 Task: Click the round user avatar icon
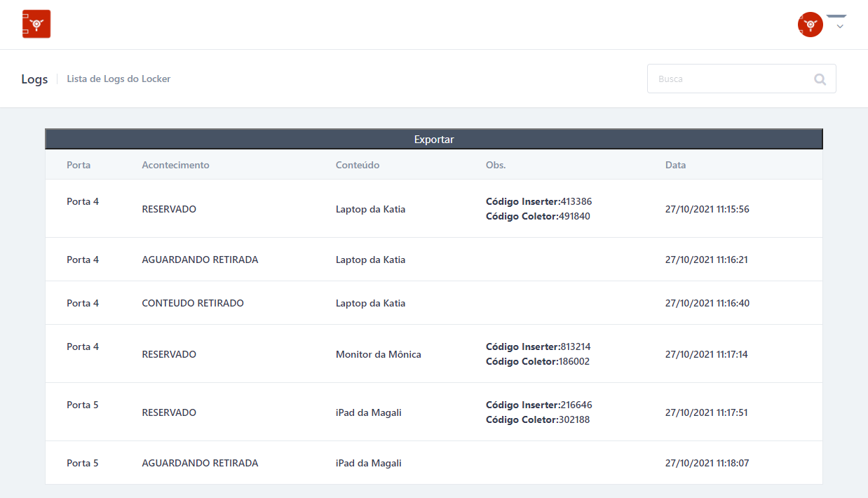click(x=810, y=25)
